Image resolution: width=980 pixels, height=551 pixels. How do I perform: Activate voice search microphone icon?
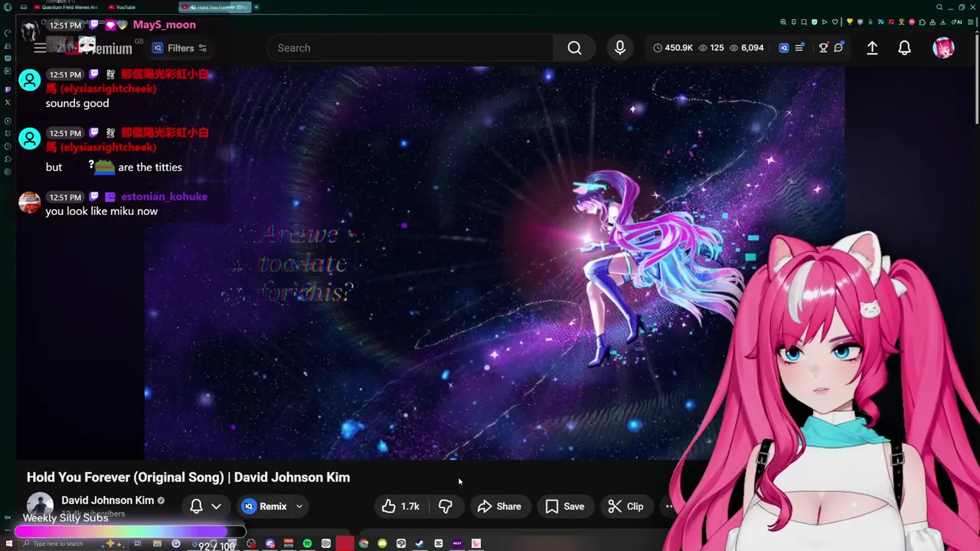620,48
